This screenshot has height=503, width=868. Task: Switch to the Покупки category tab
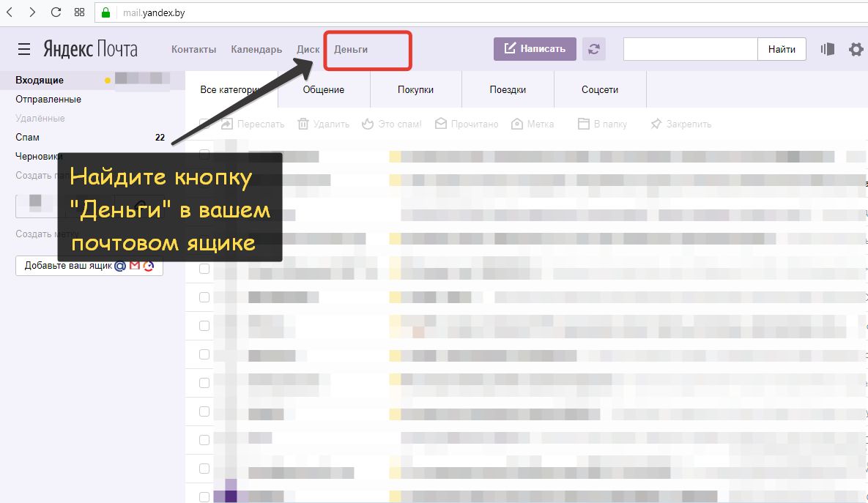point(415,89)
